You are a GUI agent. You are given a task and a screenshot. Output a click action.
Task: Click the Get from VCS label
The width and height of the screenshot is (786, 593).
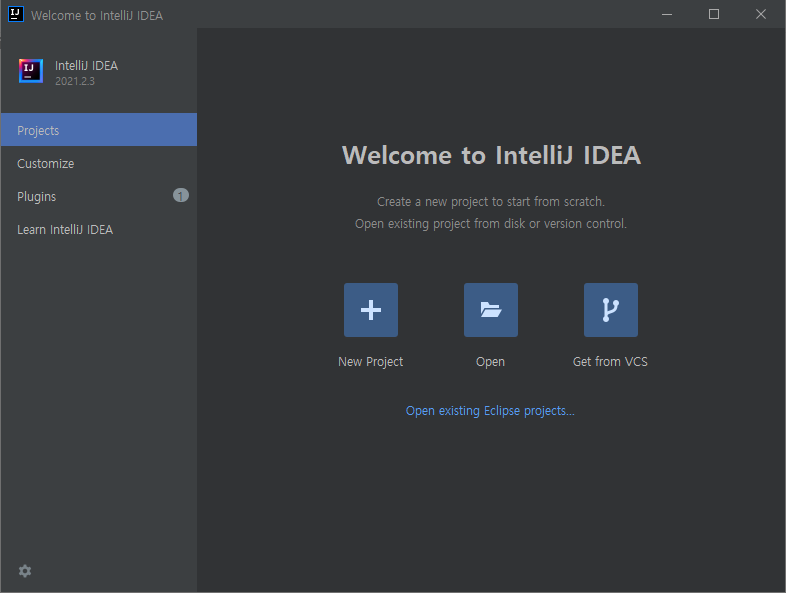(x=610, y=361)
